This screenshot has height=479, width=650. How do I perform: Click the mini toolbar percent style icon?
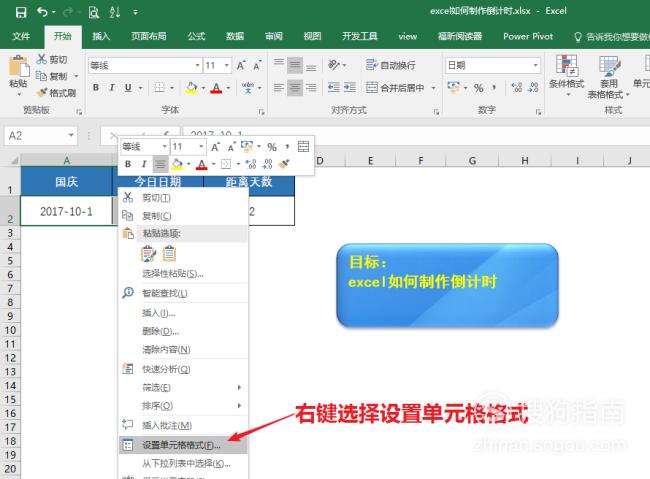coord(272,147)
